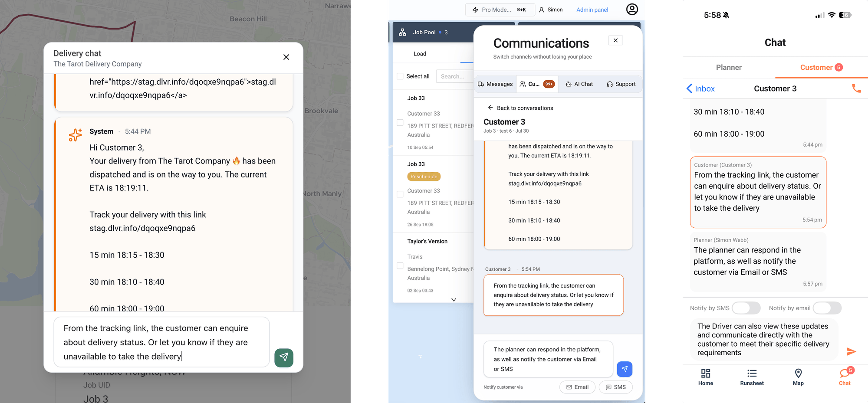Click 'Job 3 · test 6 · Jul 30' subtitle
The width and height of the screenshot is (868, 403).
(x=506, y=131)
